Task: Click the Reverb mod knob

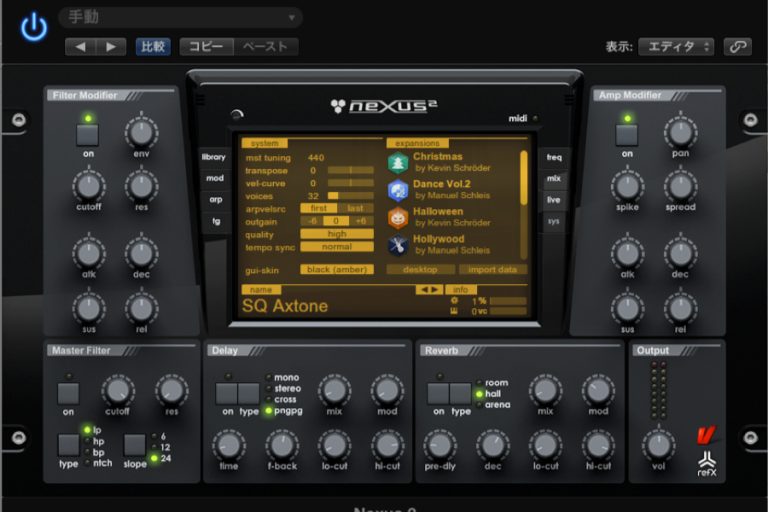Action: (598, 390)
